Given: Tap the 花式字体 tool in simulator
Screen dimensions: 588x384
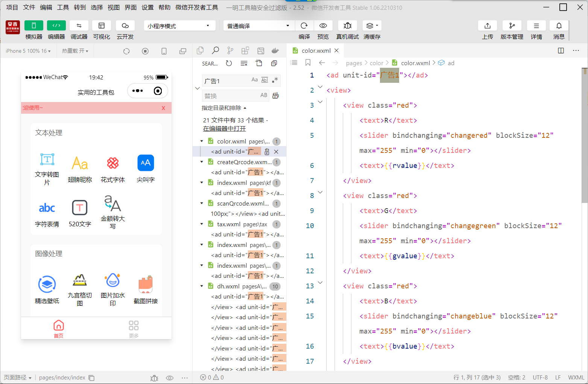Looking at the screenshot, I should (113, 169).
